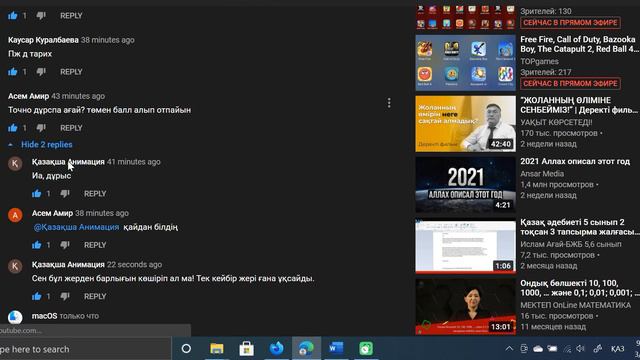
Task: Like the comment by Каусар Куралбаева
Action: tap(13, 72)
